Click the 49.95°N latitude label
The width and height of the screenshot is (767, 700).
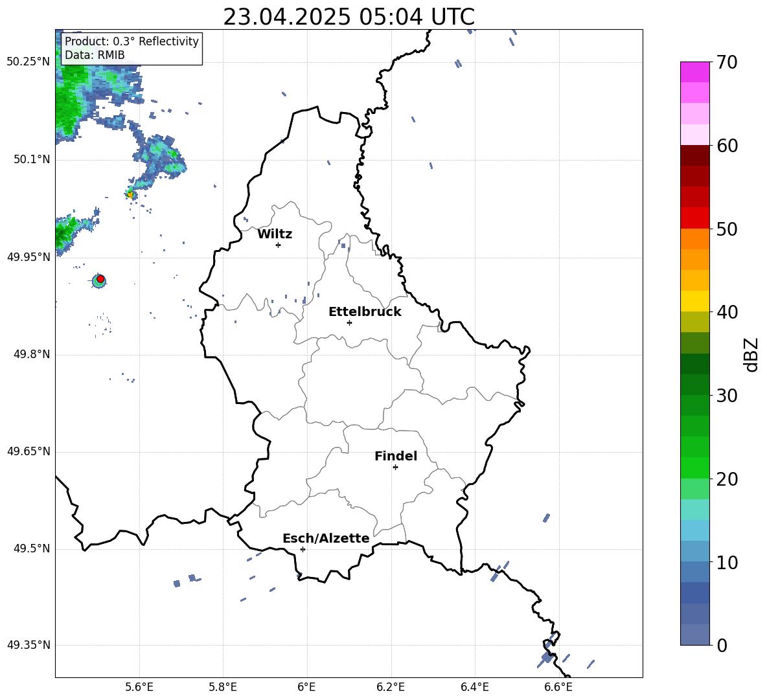(29, 257)
